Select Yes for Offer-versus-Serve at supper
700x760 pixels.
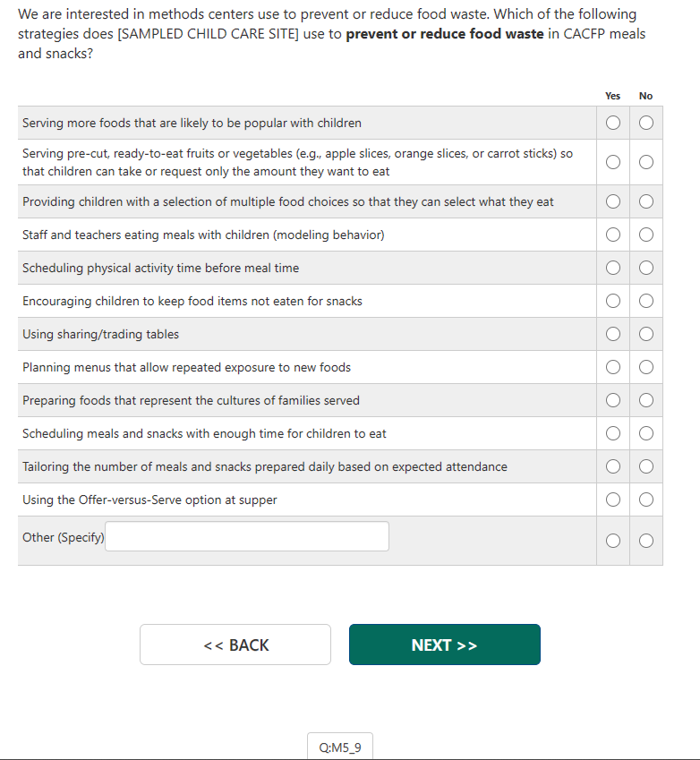tap(613, 500)
